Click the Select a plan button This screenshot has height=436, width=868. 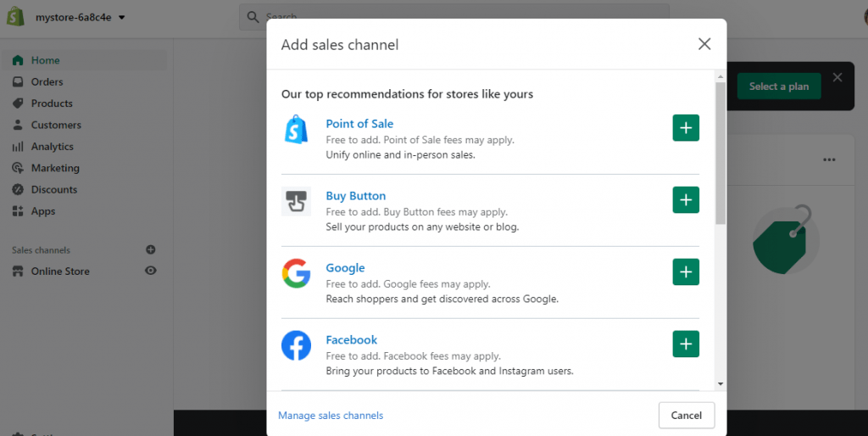[779, 87]
